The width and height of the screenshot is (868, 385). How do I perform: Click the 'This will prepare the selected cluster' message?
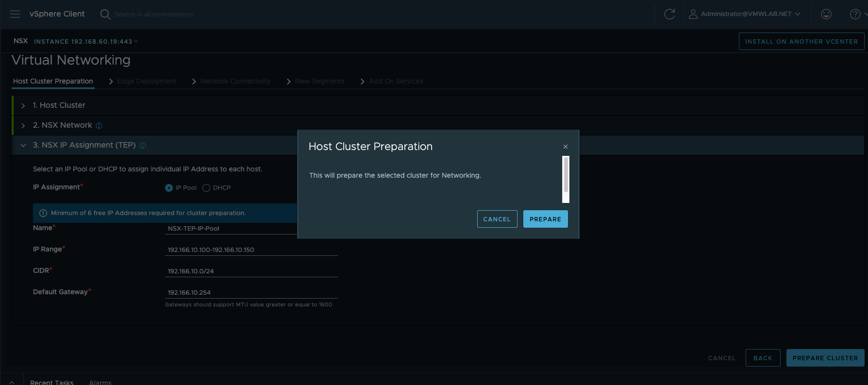[395, 175]
